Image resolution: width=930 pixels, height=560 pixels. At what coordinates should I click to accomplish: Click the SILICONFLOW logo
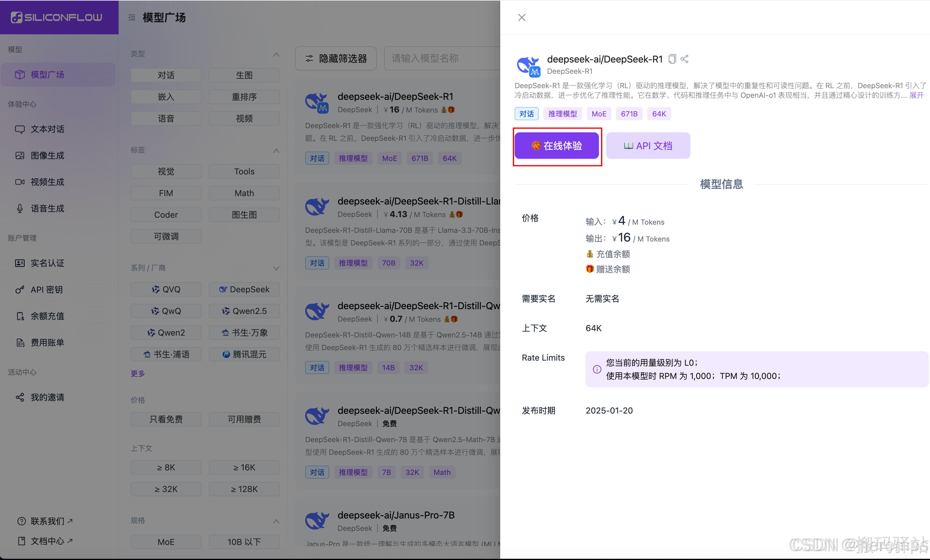(x=59, y=17)
